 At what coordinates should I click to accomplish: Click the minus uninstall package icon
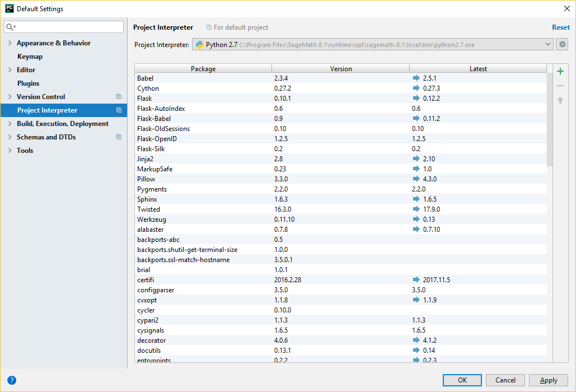pyautogui.click(x=560, y=86)
